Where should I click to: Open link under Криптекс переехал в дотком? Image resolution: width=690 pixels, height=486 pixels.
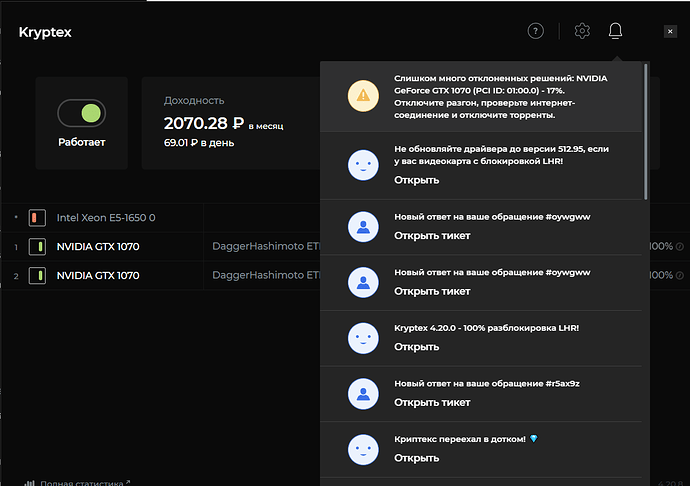[x=416, y=458]
